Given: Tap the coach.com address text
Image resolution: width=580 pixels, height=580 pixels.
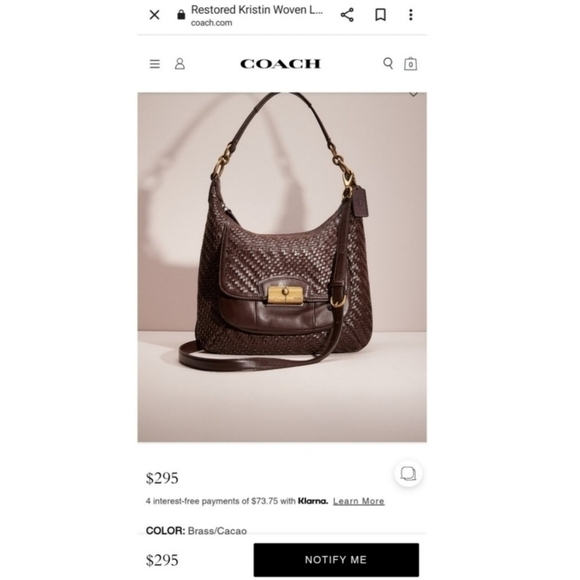Looking at the screenshot, I should (x=212, y=23).
